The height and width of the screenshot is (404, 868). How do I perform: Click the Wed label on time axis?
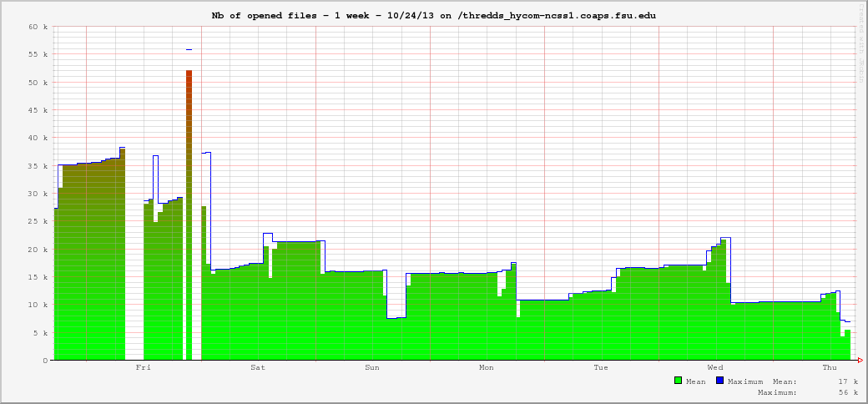pyautogui.click(x=715, y=367)
